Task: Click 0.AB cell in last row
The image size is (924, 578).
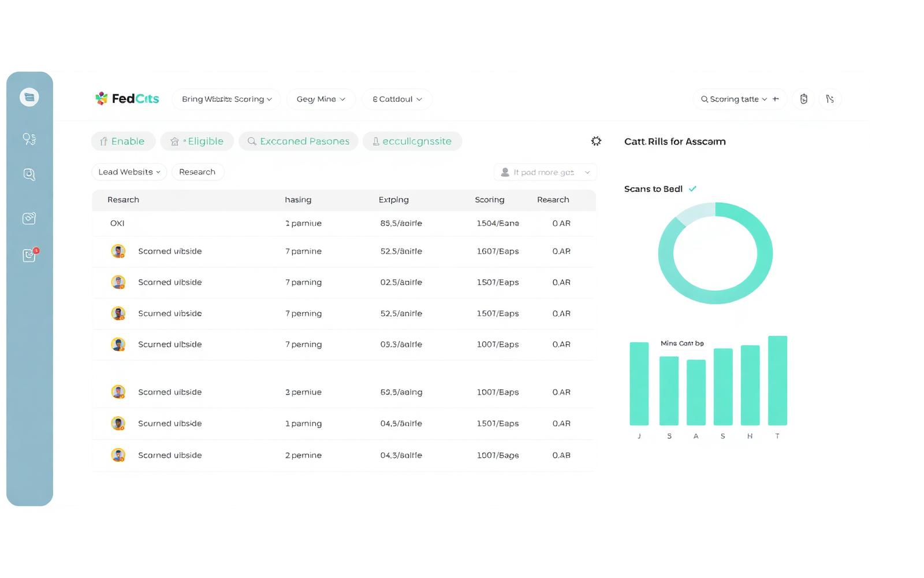Action: tap(561, 455)
